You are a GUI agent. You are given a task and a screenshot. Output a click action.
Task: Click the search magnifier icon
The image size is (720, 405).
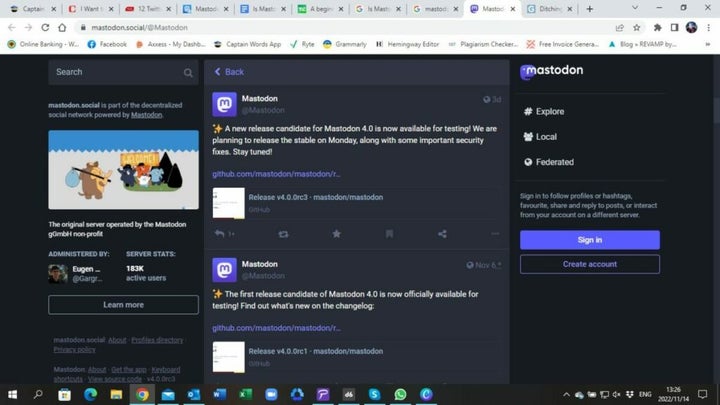pos(188,72)
